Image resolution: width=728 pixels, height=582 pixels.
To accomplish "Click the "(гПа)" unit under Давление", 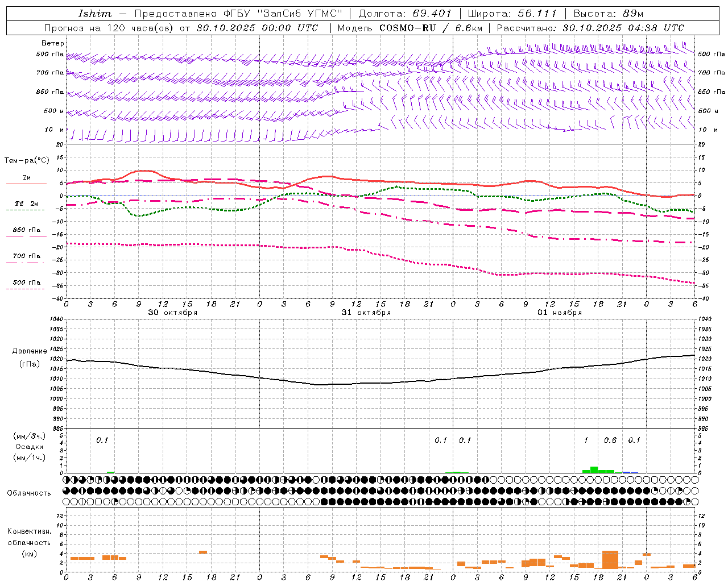I will [30, 364].
